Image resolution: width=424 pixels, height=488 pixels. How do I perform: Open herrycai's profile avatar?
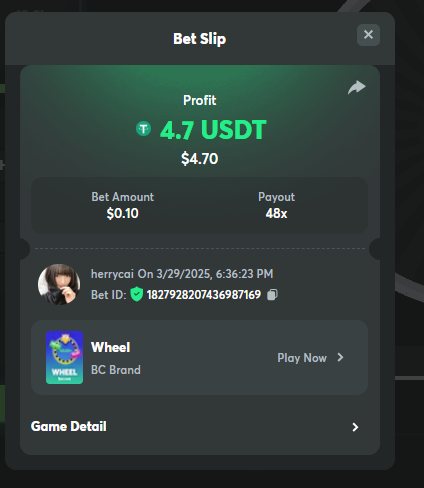point(59,284)
